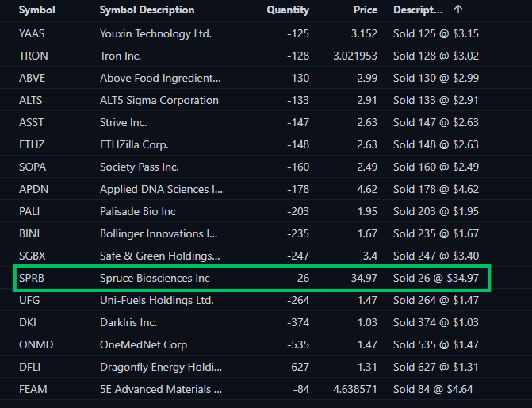Select the YAAS symbol cell

[32, 33]
